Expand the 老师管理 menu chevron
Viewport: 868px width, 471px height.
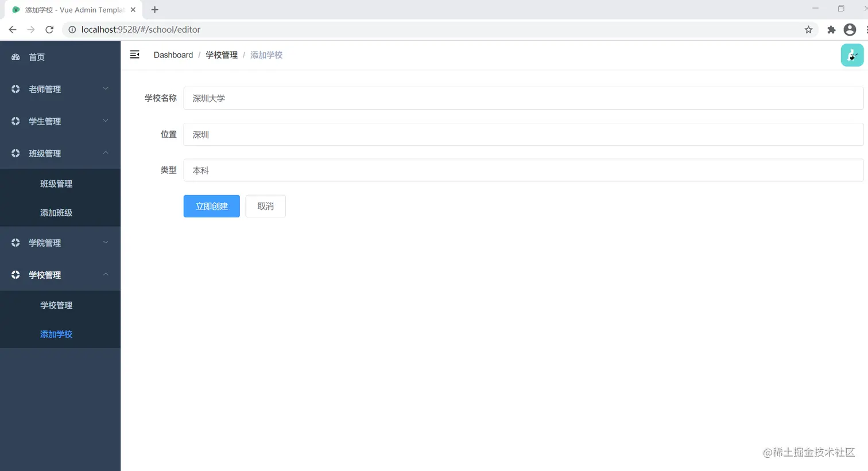(106, 88)
